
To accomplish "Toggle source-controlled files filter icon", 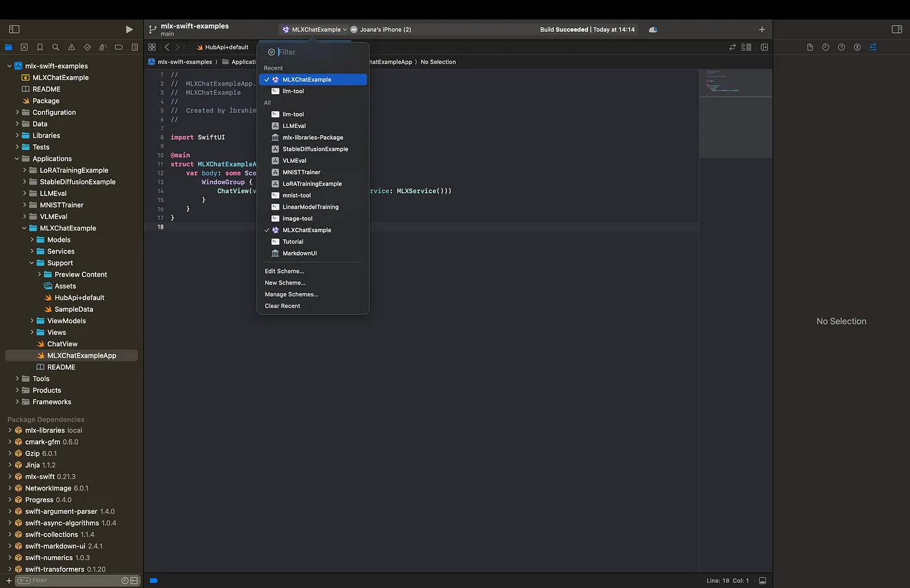I will point(134,580).
